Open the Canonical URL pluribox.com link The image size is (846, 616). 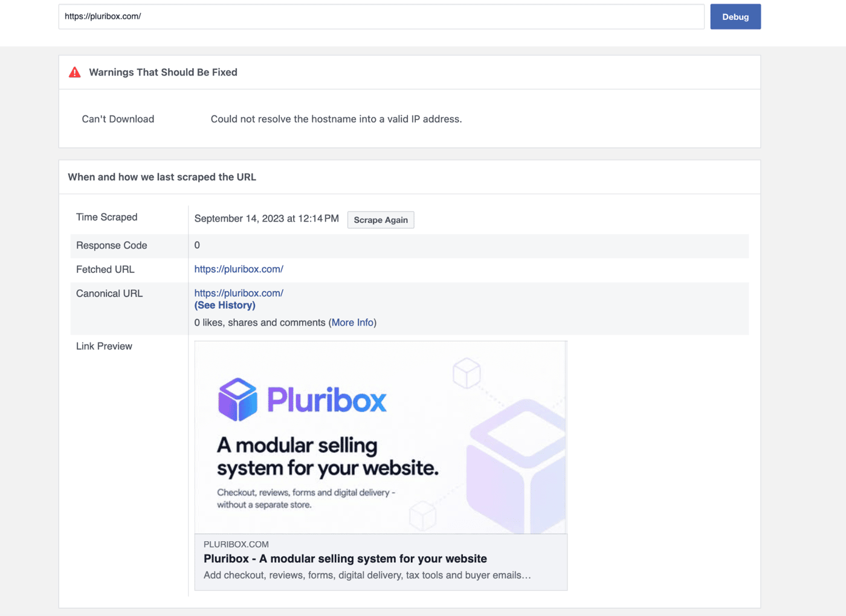(239, 294)
